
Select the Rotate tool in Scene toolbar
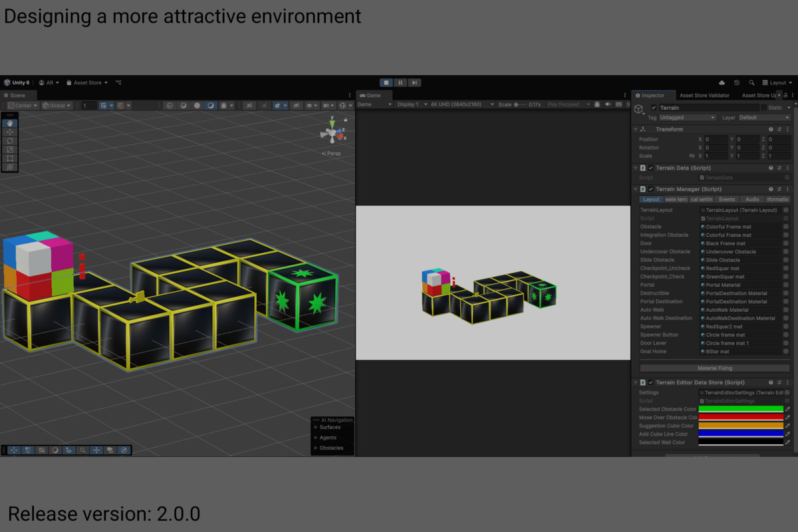pos(10,141)
